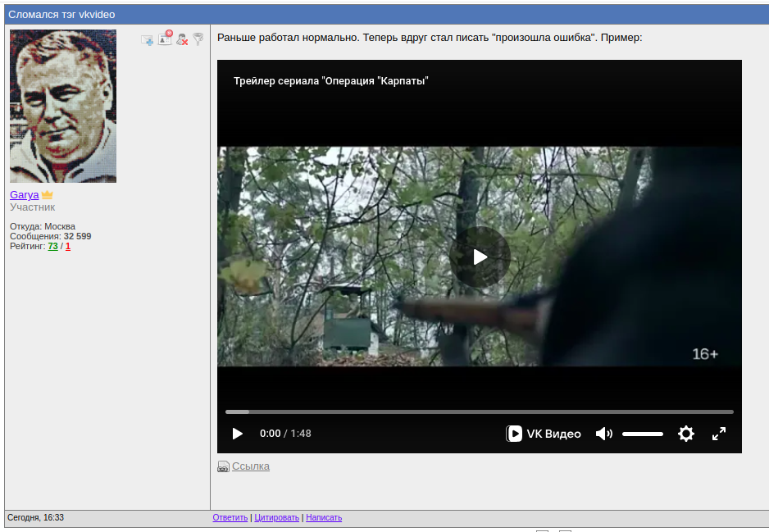Viewport: 769px width, 532px height.
Task: Click video title Трейлер сериала Операция Карпаты
Action: [331, 81]
